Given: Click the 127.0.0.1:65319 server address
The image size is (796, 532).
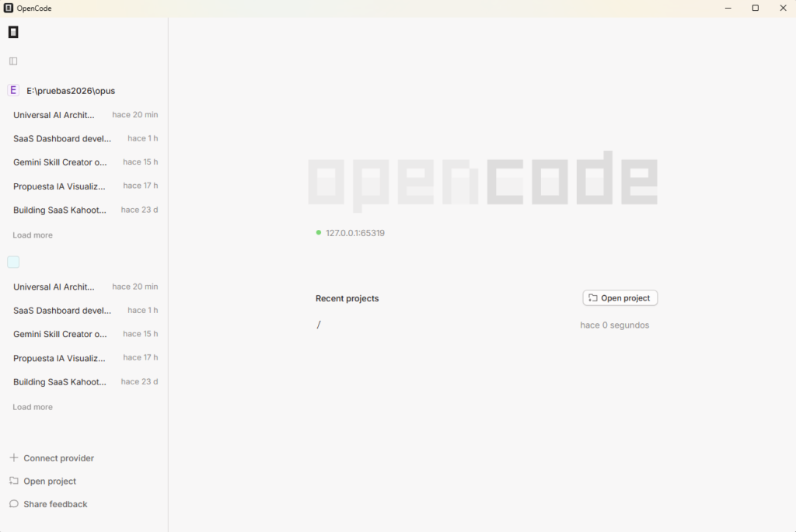Looking at the screenshot, I should 355,233.
